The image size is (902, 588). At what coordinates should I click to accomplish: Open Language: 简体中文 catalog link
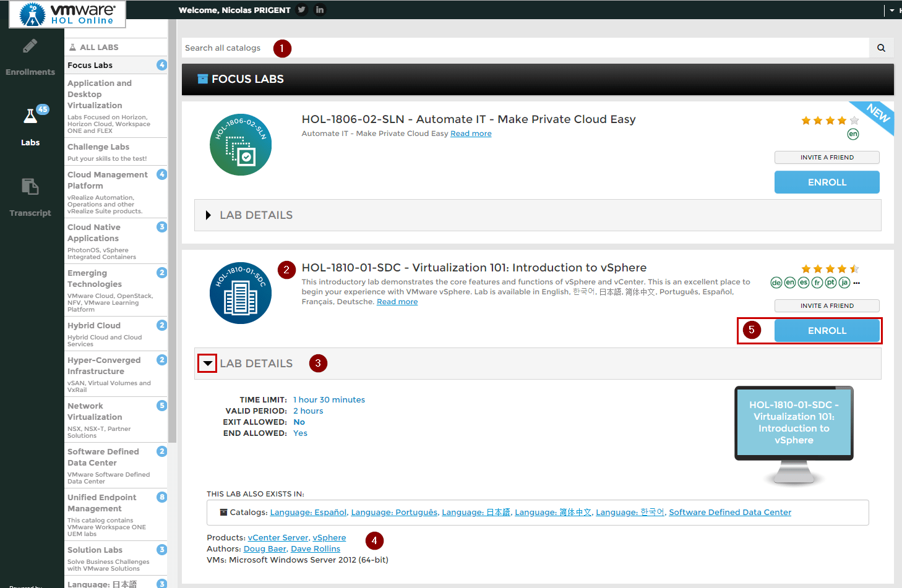(x=553, y=513)
